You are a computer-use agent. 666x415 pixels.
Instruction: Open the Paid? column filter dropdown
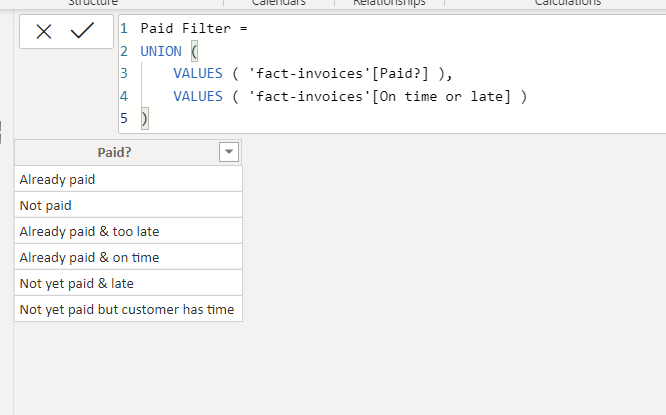pos(229,152)
